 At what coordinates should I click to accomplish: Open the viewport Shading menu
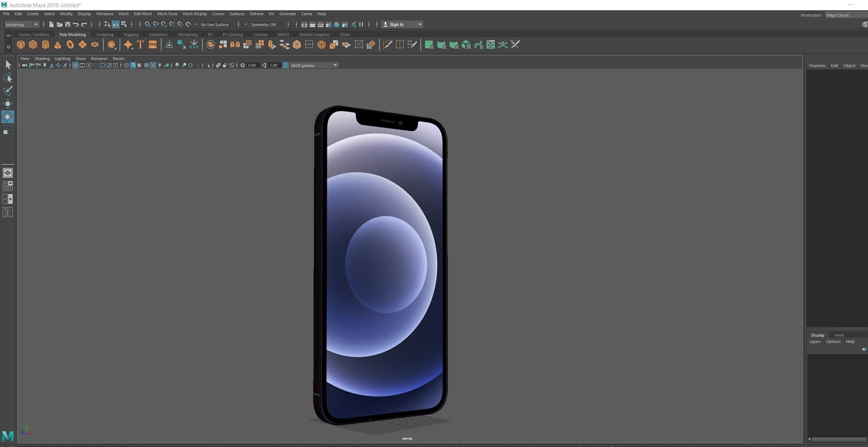coord(42,59)
